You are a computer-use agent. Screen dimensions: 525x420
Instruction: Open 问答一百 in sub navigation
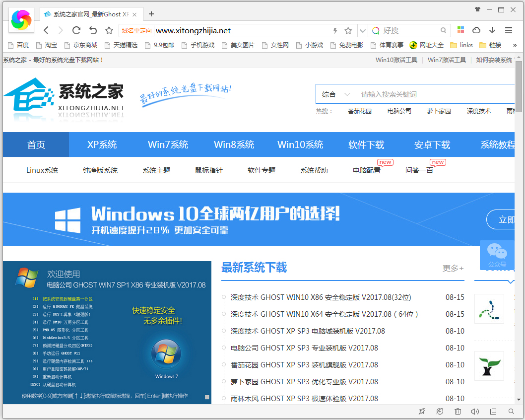coord(419,170)
